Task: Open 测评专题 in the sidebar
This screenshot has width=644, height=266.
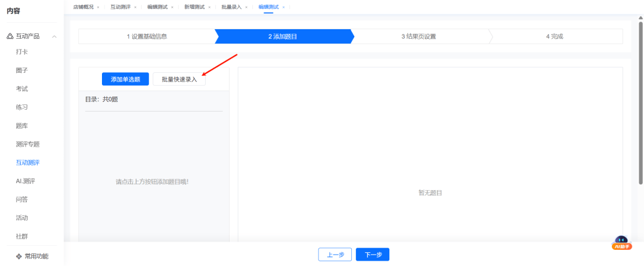Action: point(27,144)
